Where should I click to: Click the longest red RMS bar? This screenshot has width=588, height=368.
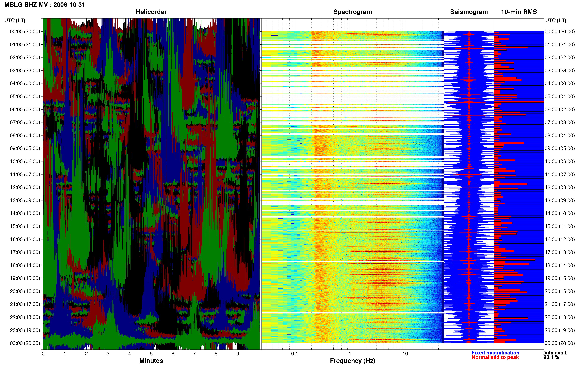tap(519, 102)
